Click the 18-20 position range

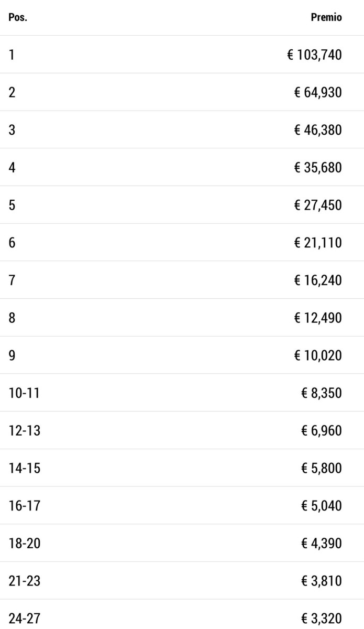pos(24,544)
